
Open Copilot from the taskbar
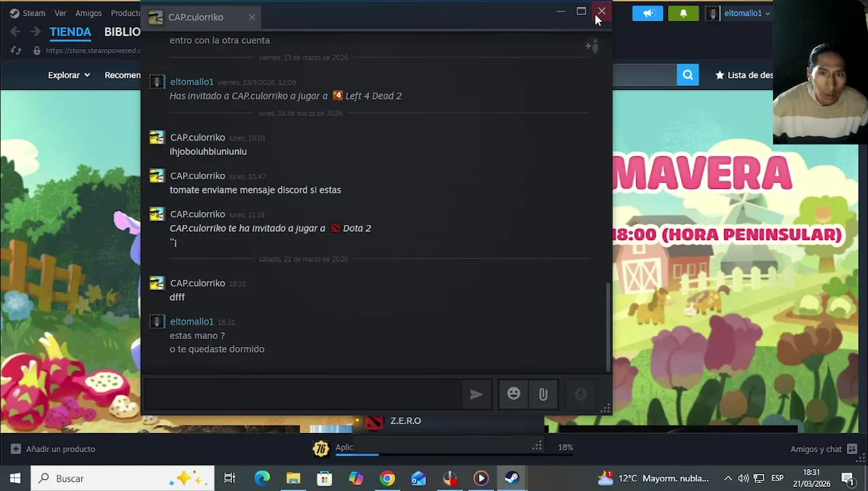(356, 479)
